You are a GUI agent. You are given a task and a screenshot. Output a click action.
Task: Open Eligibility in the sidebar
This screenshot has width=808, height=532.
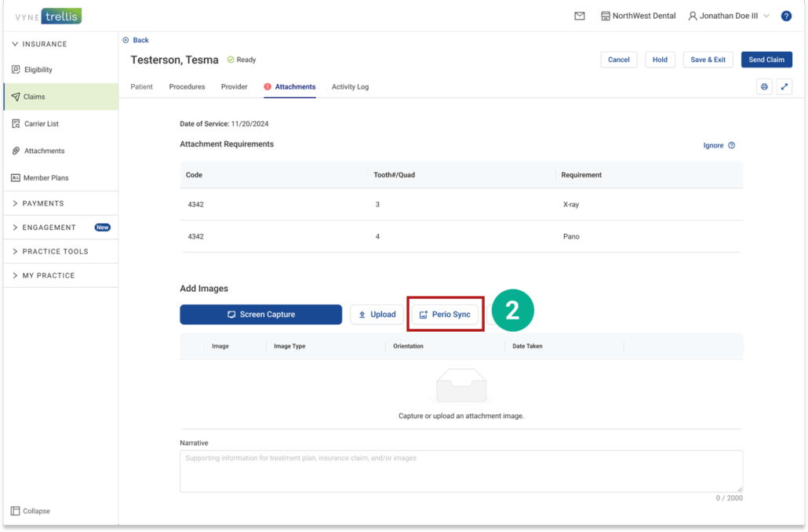(38, 70)
